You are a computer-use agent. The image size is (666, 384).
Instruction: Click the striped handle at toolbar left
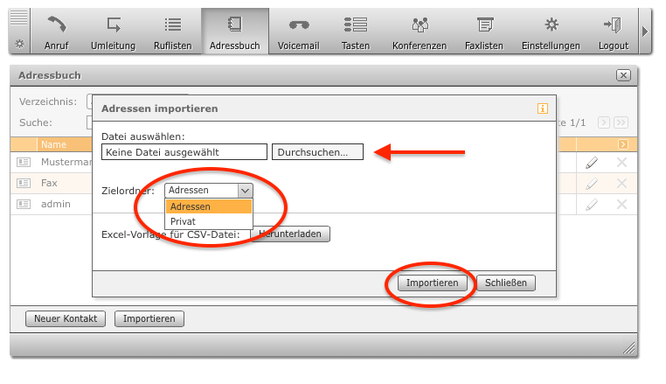[19, 19]
